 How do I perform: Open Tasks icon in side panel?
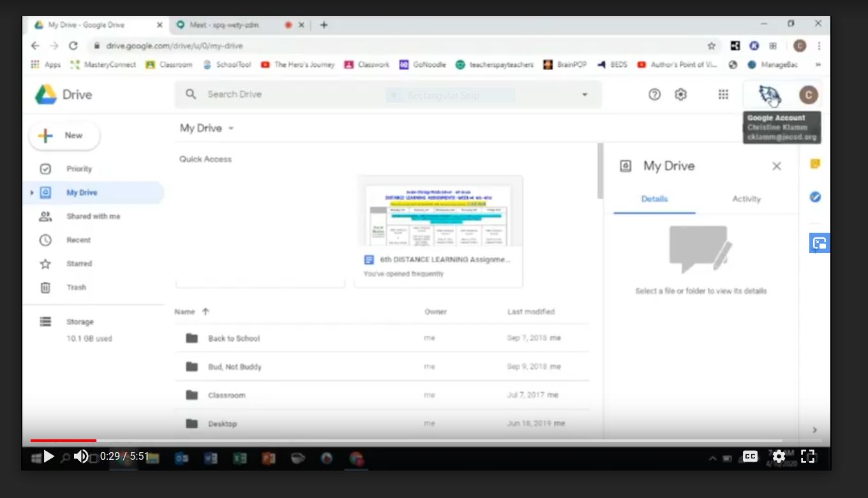click(x=815, y=197)
